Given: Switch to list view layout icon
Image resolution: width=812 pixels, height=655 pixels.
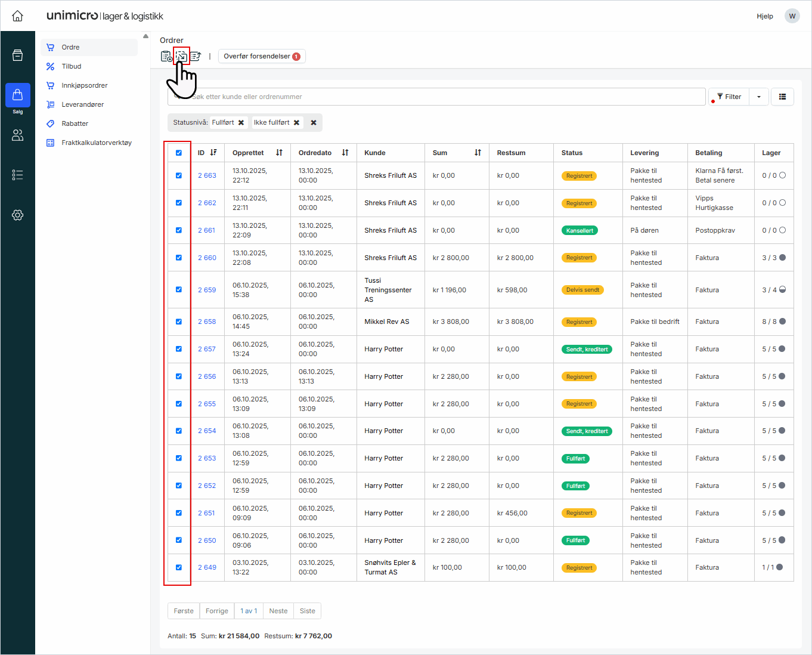Looking at the screenshot, I should tap(782, 97).
